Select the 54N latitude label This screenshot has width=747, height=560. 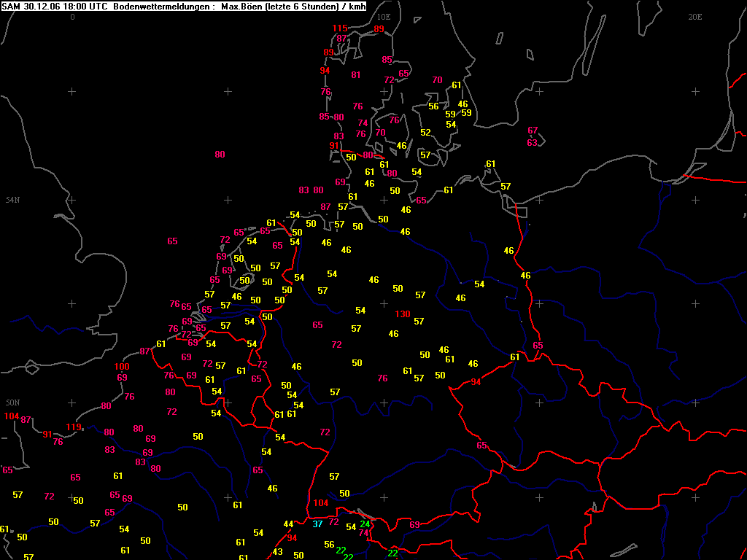(12, 200)
